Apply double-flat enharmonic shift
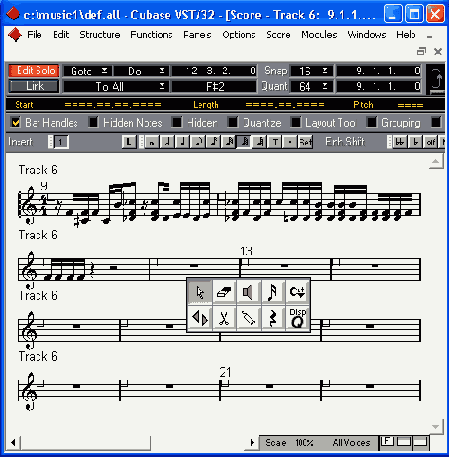The height and width of the screenshot is (457, 449). pos(400,142)
